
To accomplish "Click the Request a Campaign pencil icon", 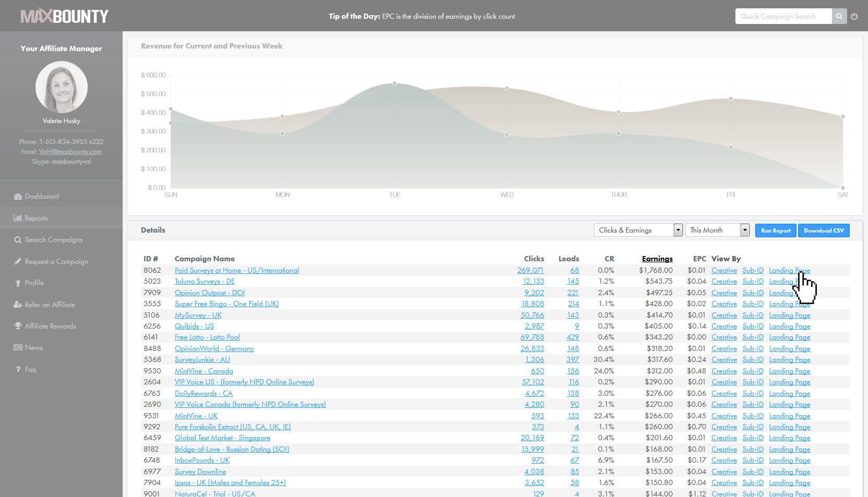I will tap(18, 261).
